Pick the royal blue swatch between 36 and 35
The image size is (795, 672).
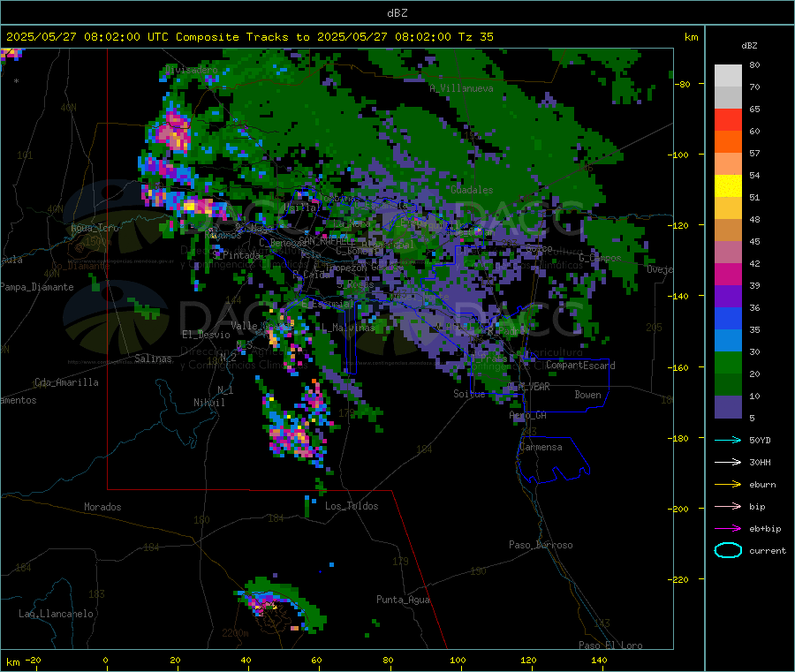pos(728,318)
